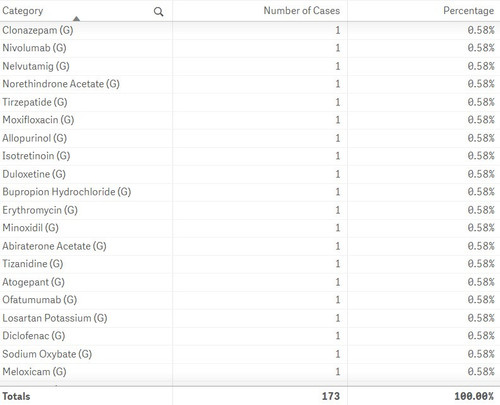Sort by the Category column header
This screenshot has width=500, height=405.
coord(23,11)
